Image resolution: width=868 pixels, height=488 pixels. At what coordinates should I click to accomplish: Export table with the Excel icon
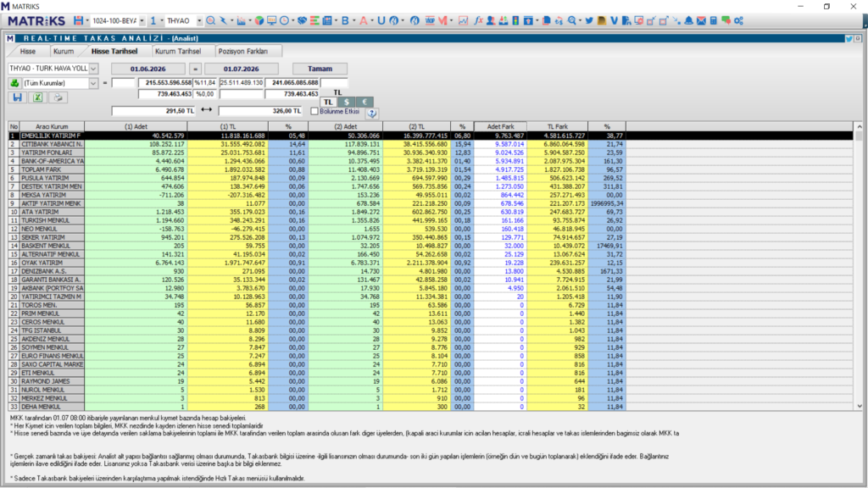click(37, 97)
